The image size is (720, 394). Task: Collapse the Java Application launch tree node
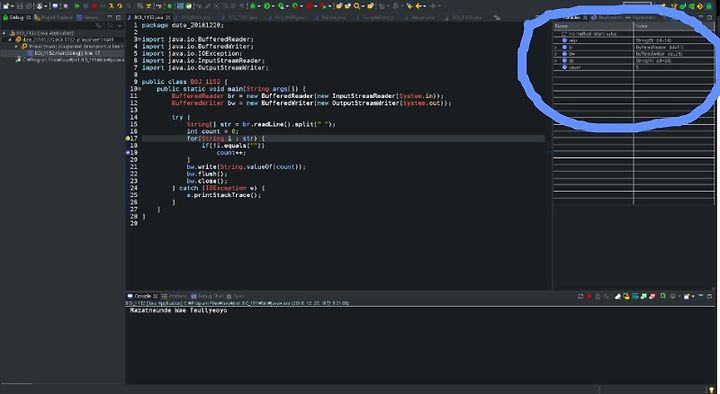point(4,33)
